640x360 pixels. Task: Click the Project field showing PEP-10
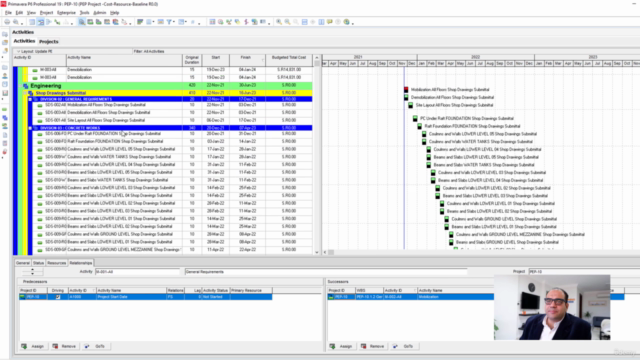[x=584, y=271]
